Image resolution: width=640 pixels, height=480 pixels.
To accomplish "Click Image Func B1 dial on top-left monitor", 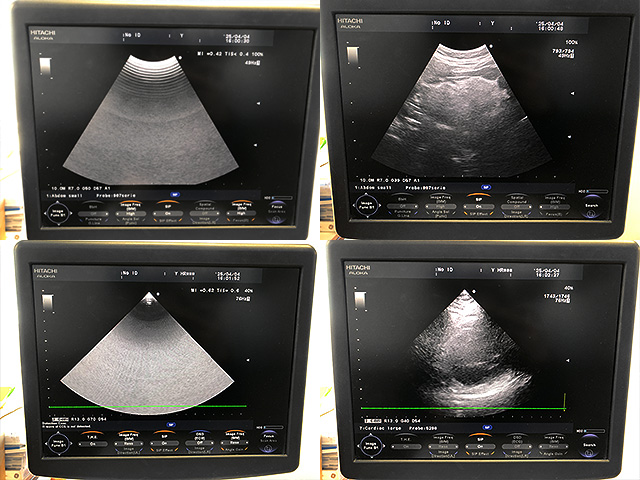I will [60, 212].
